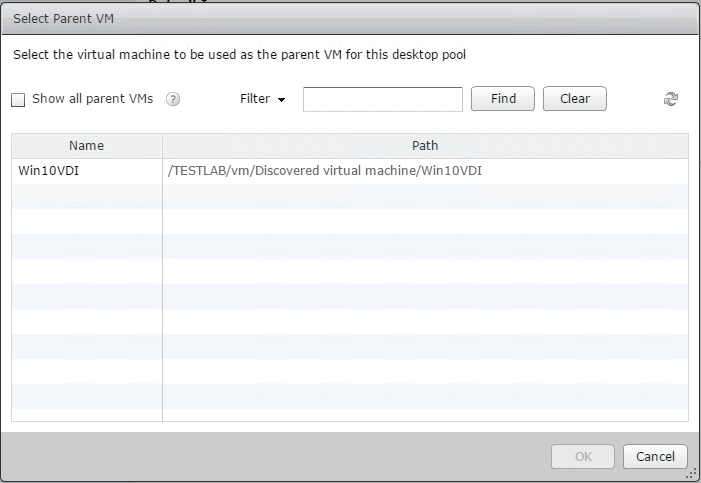Click the Show all parent VMs label text

pos(92,99)
